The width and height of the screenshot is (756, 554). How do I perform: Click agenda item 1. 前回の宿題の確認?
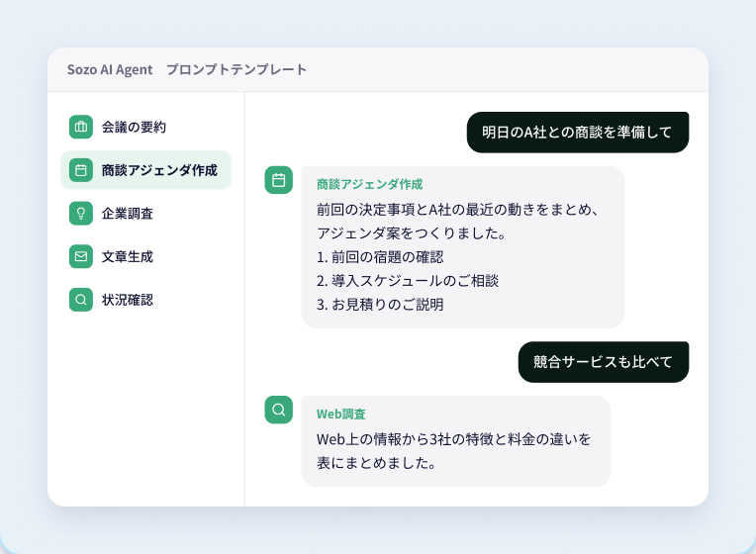click(380, 257)
